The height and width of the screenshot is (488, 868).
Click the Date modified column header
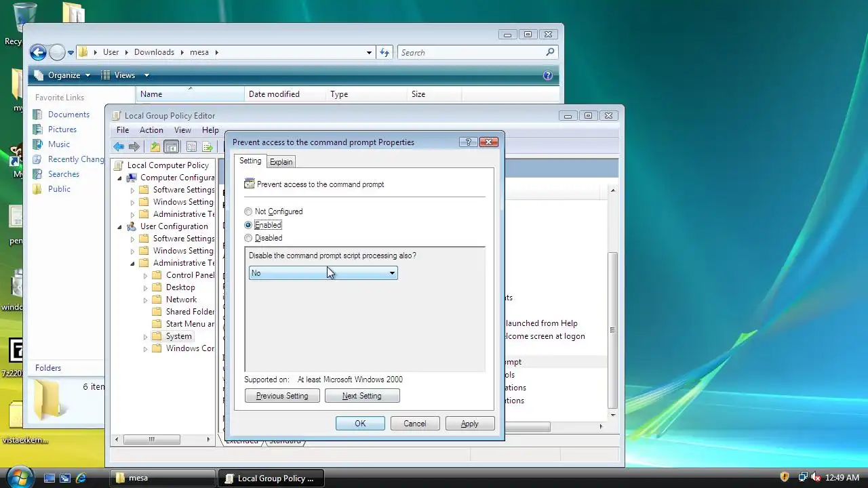coord(285,94)
